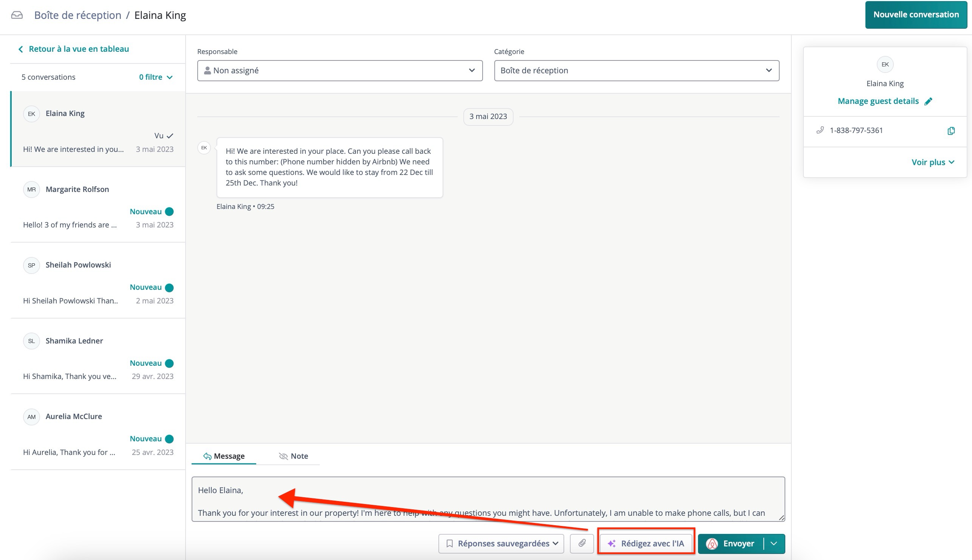Open Réponses sauvegardées dropdown
The width and height of the screenshot is (972, 560).
tap(501, 543)
